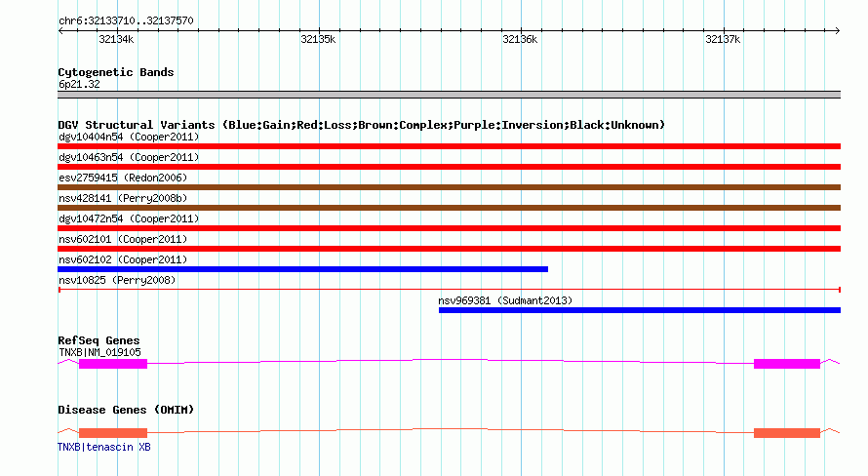Click the dgv10404n54 (Cooper2011) label
The image size is (868, 476).
click(129, 137)
